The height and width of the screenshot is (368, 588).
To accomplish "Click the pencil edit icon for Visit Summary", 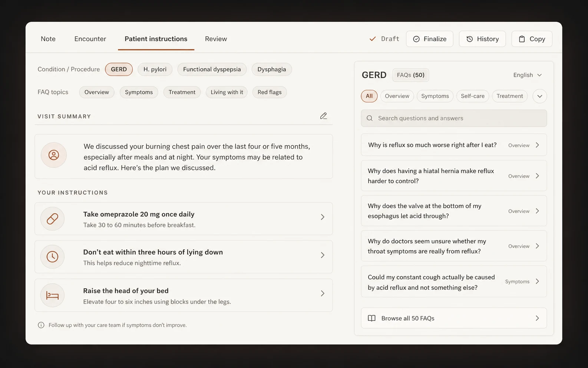I will 323,116.
